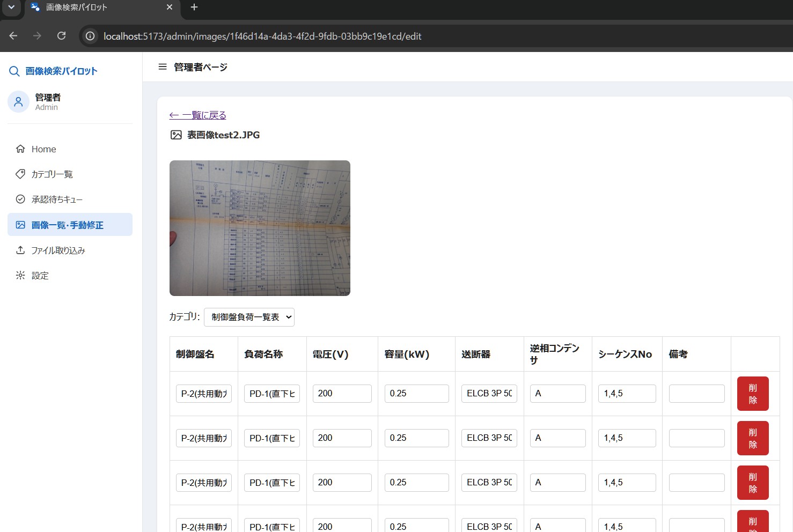Open a new browser tab with plus icon
Viewport: 793px width, 532px height.
(194, 7)
